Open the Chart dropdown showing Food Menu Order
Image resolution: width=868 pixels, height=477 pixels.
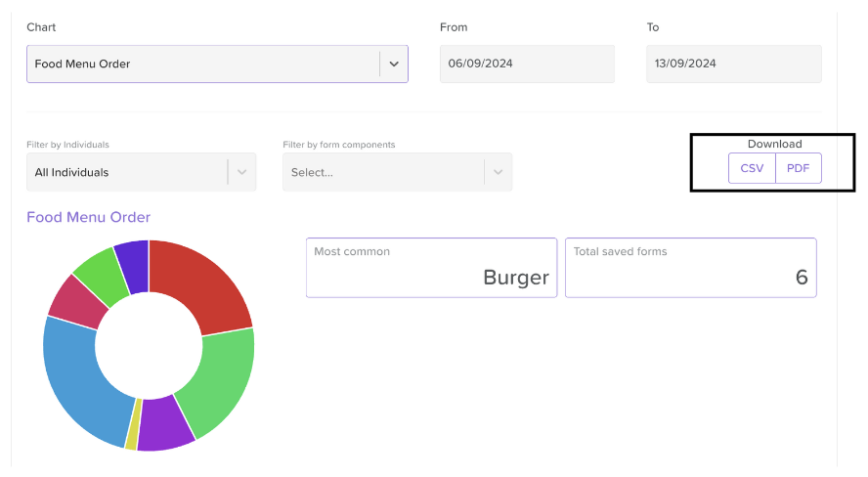[217, 65]
